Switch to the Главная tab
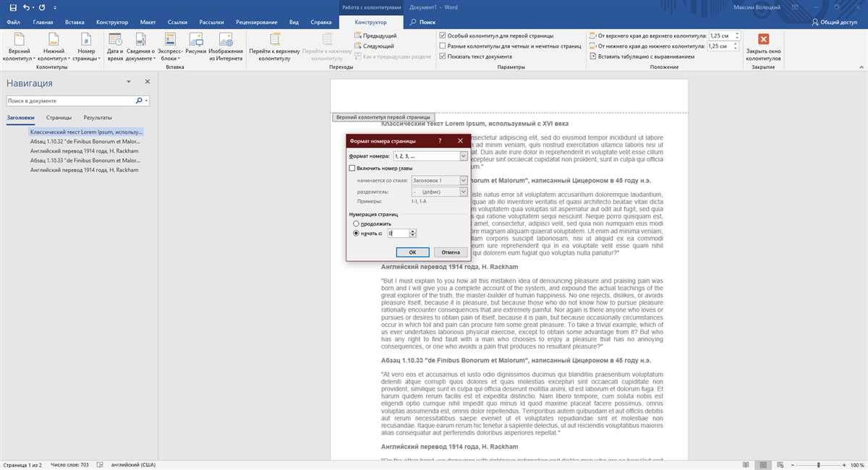The image size is (868, 470). tap(43, 22)
